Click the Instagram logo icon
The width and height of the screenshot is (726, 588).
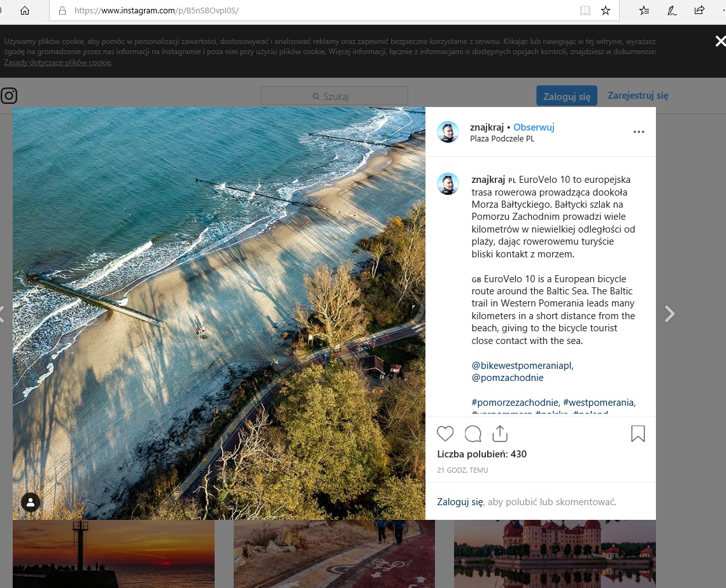tap(9, 96)
